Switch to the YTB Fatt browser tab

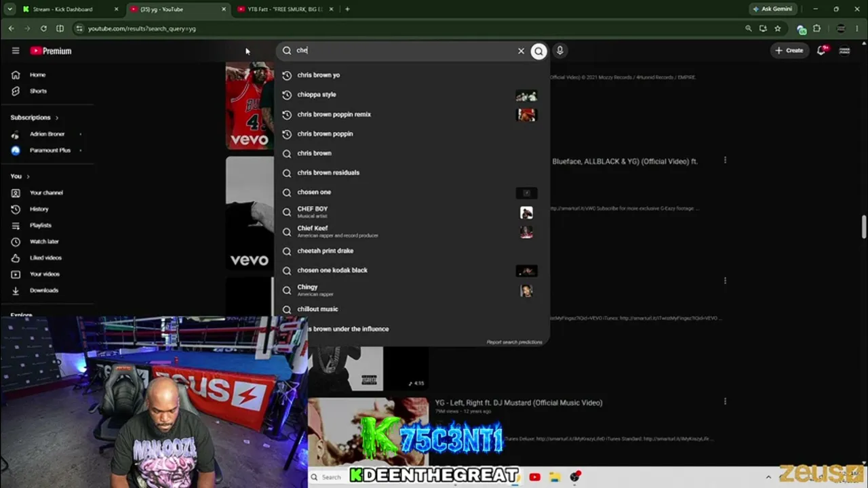click(x=285, y=9)
